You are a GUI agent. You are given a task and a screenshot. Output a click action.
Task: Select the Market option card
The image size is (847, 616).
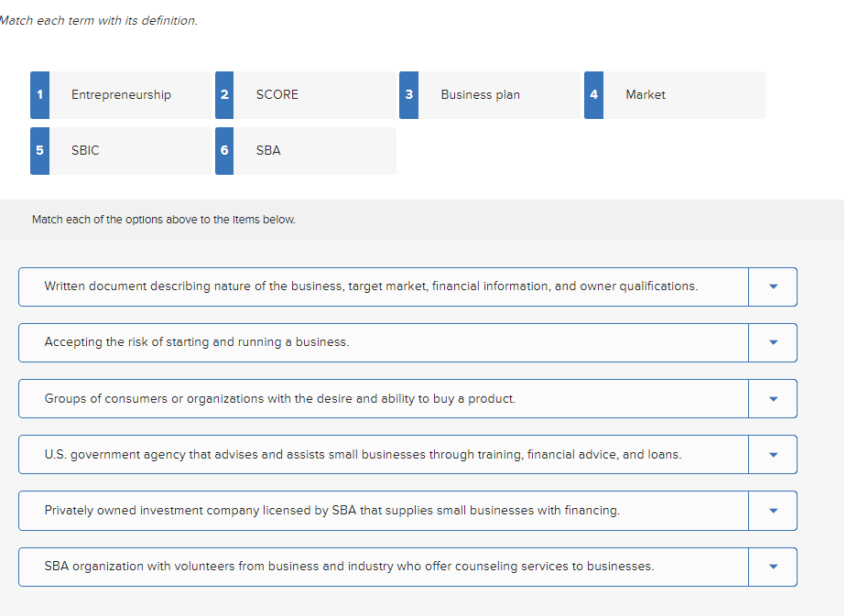(675, 95)
